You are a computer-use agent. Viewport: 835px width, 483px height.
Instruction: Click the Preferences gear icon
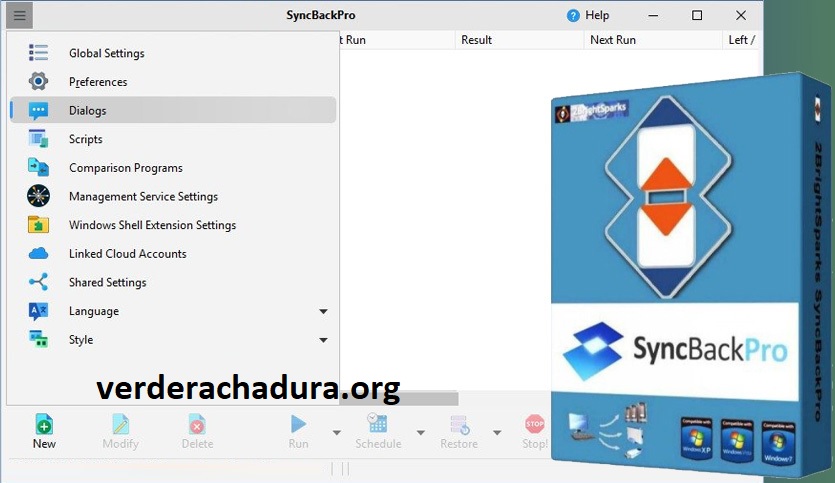pyautogui.click(x=38, y=81)
